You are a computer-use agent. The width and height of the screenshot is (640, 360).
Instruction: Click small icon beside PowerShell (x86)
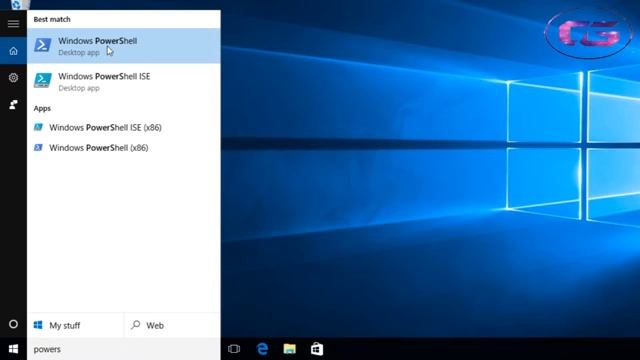pos(38,147)
